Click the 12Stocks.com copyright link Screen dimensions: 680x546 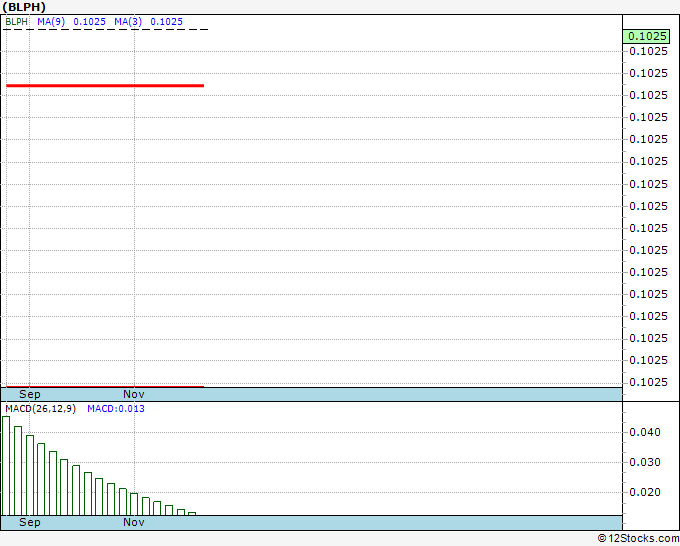(x=638, y=538)
